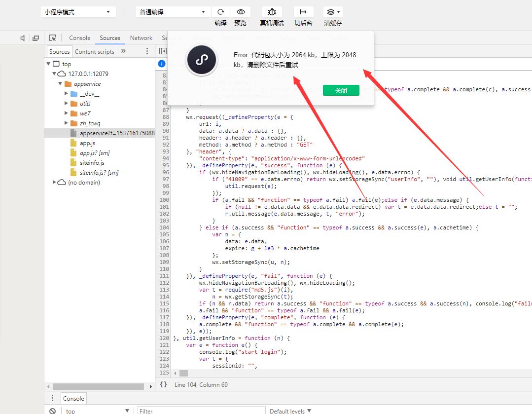Open the Content scripts sub-tab
The height and width of the screenshot is (414, 532).
coord(94,52)
